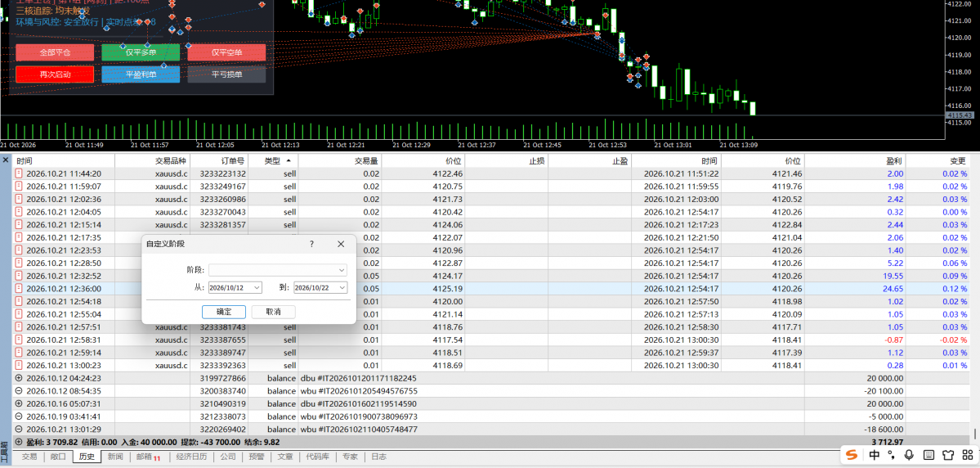Click the 仅平多单 green button

[141, 52]
